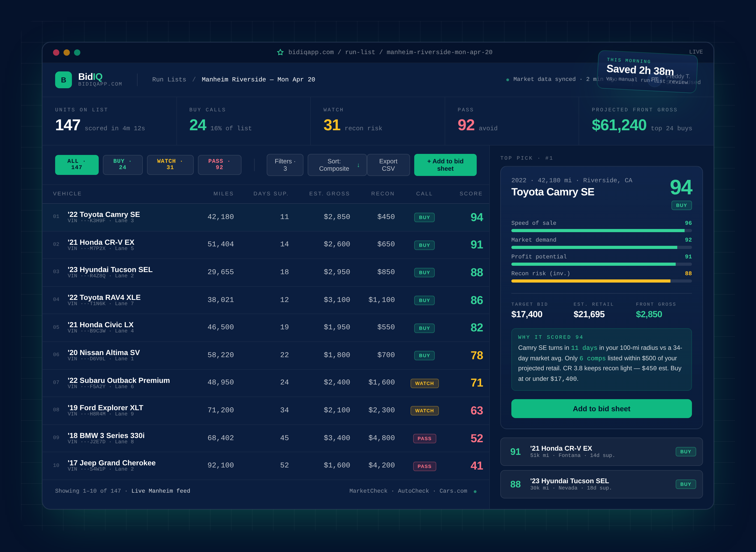Switch to the BUY 24 filter tab

[x=123, y=164]
